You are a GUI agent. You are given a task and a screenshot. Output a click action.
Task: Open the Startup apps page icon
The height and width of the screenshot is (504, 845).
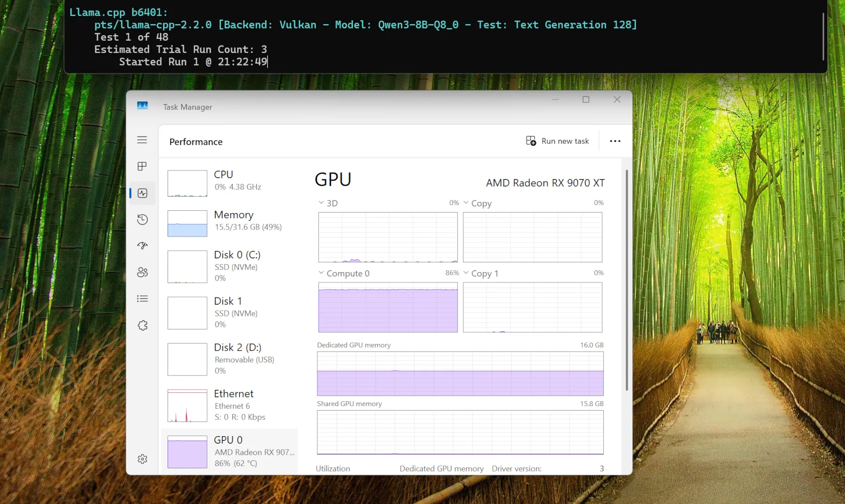coord(142,246)
